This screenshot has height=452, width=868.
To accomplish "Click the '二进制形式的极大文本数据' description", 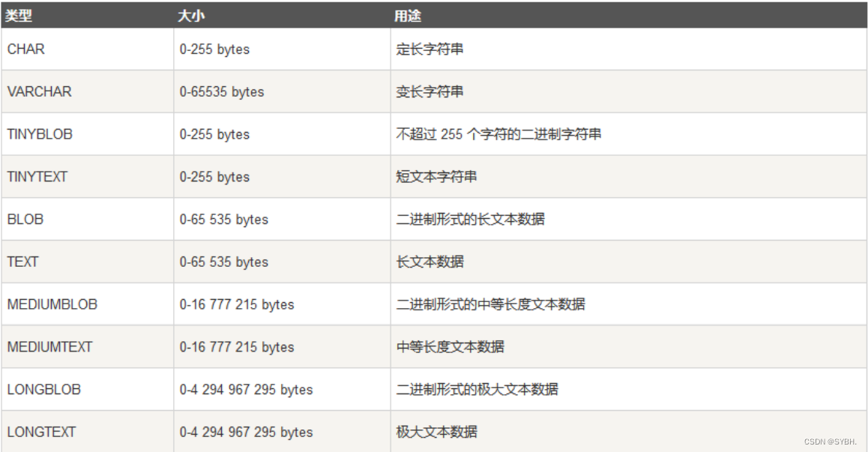I will pos(477,390).
